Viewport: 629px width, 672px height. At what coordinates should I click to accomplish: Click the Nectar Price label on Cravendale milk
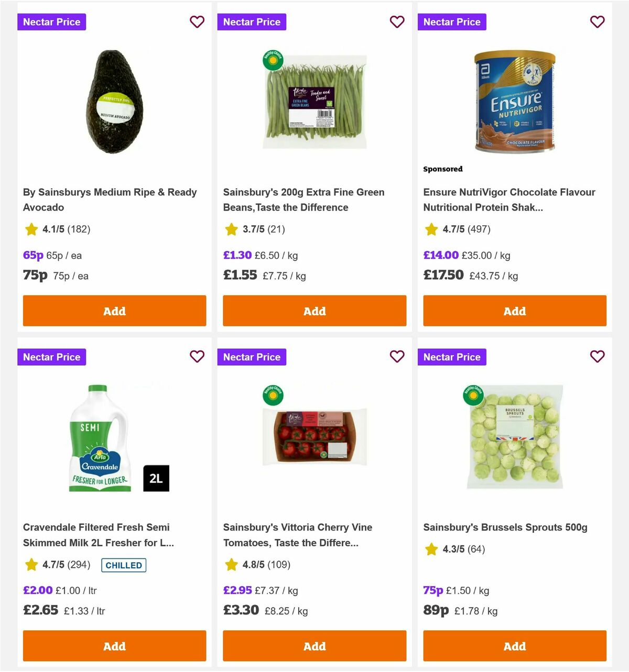coord(51,357)
